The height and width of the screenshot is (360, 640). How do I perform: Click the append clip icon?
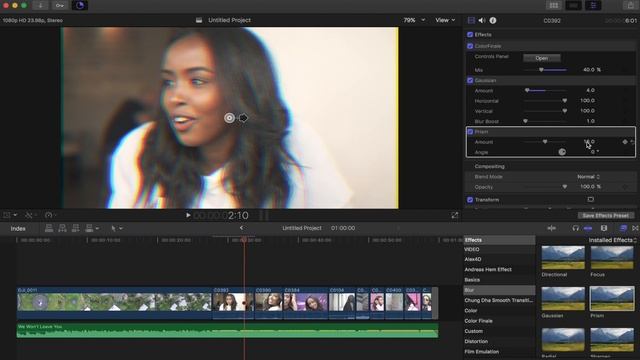tap(76, 228)
